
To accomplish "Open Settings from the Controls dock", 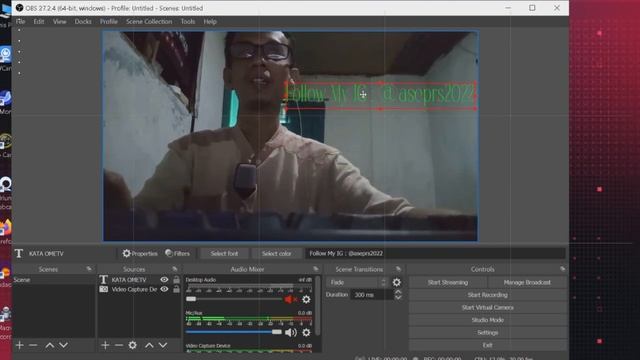I will 487,333.
